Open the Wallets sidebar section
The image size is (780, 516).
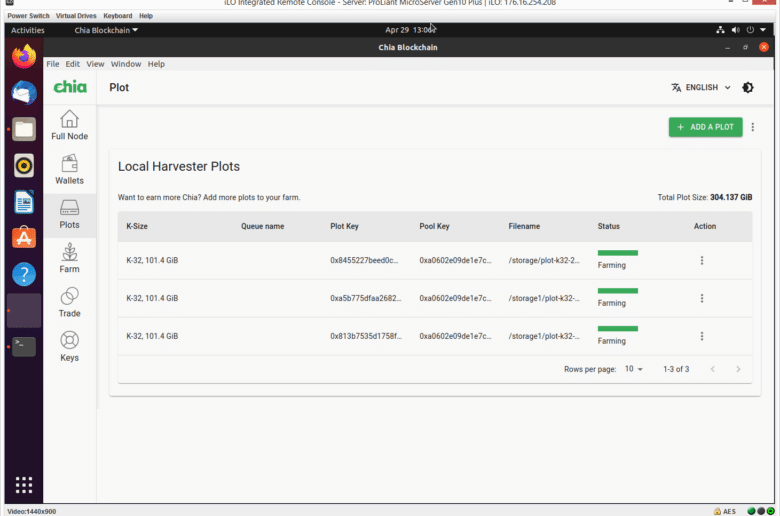tap(69, 170)
